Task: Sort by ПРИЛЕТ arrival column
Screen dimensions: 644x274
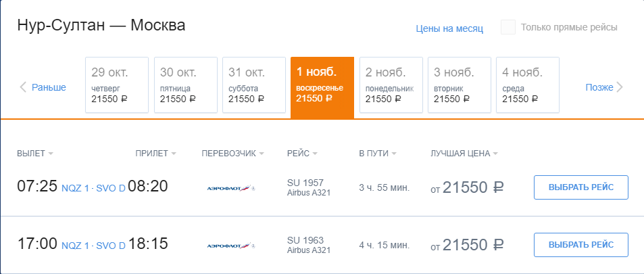Action: click(x=155, y=154)
